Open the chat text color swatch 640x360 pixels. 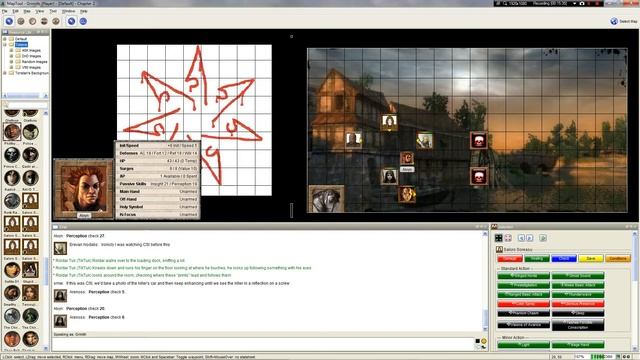click(x=478, y=341)
